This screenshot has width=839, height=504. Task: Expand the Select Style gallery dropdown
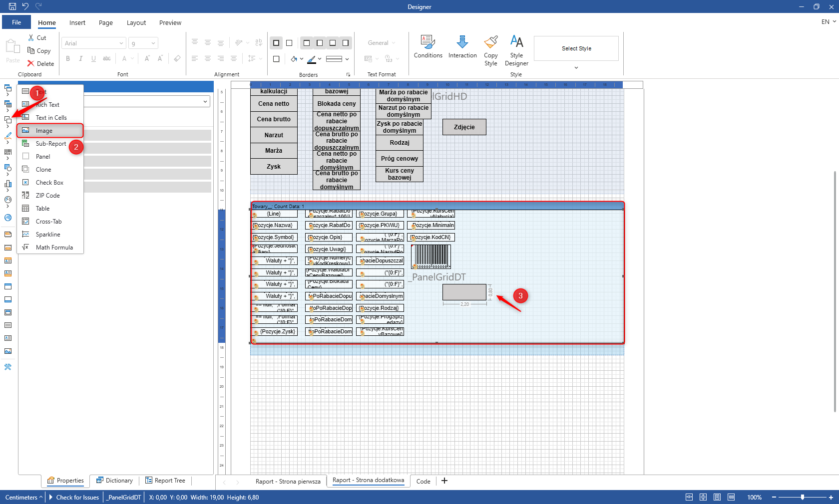coord(576,67)
